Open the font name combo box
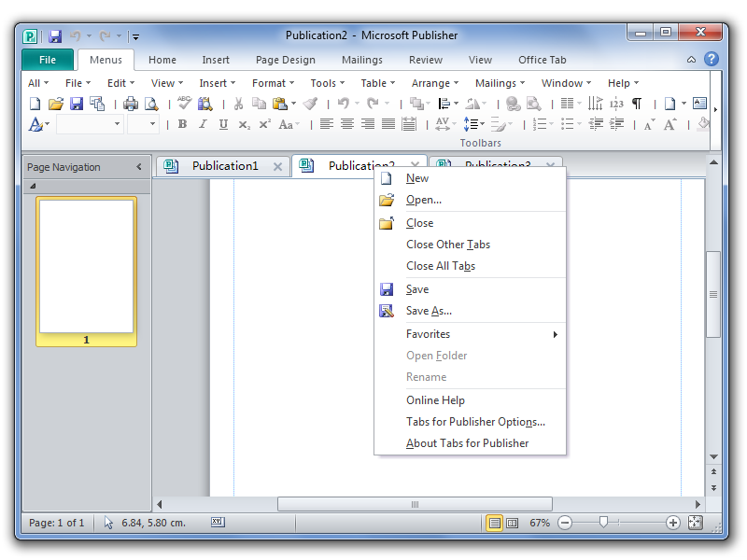Screen dimensions: 747x560 point(90,124)
